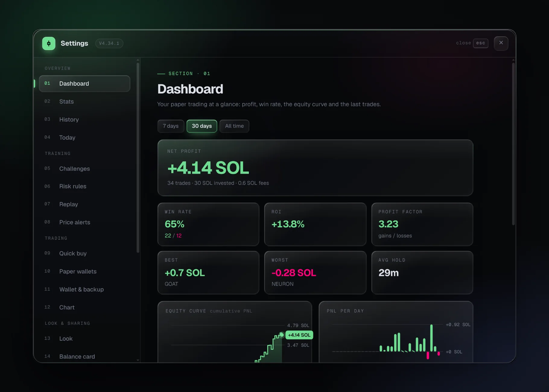Open the Look section
This screenshot has width=549, height=392.
tap(84, 339)
